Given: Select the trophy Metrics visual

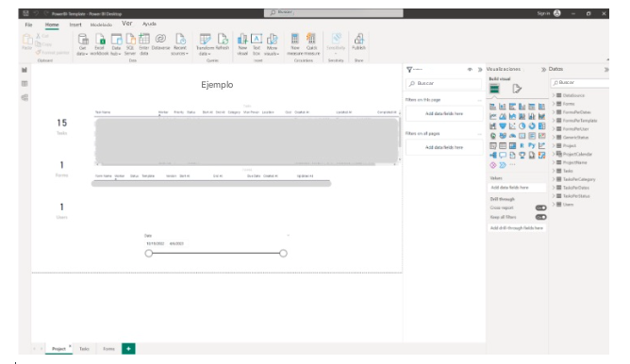Looking at the screenshot, I should click(x=522, y=155).
